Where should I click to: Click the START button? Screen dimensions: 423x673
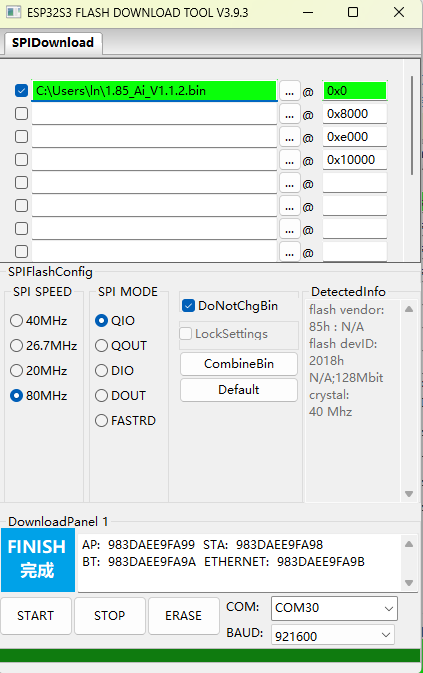(x=36, y=615)
